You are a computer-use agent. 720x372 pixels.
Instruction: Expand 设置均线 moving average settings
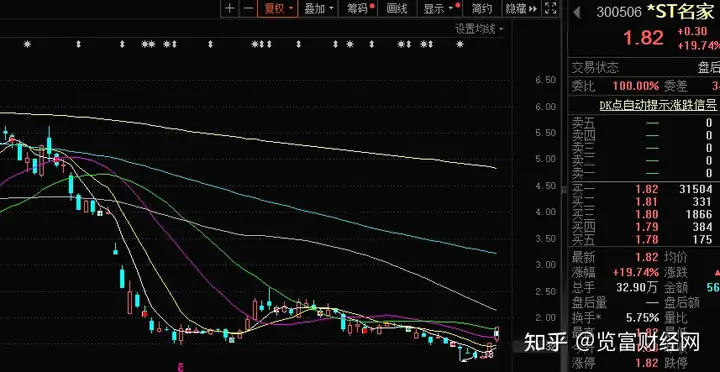[479, 29]
